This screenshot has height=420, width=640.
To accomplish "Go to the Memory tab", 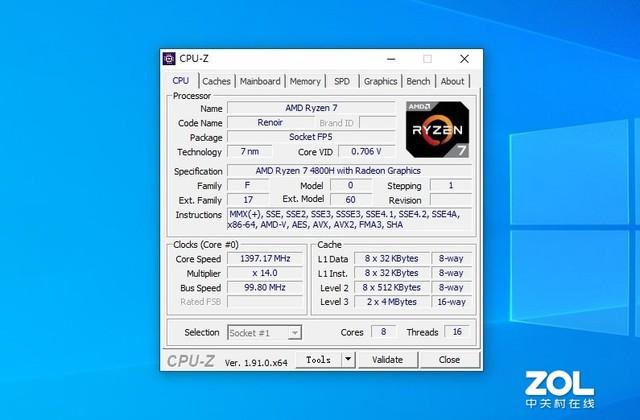I will coord(305,81).
